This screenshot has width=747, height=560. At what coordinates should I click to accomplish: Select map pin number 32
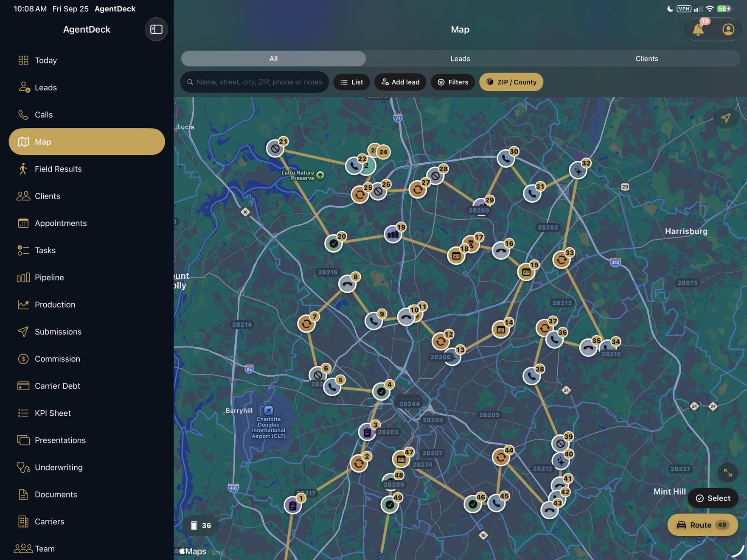tap(578, 170)
